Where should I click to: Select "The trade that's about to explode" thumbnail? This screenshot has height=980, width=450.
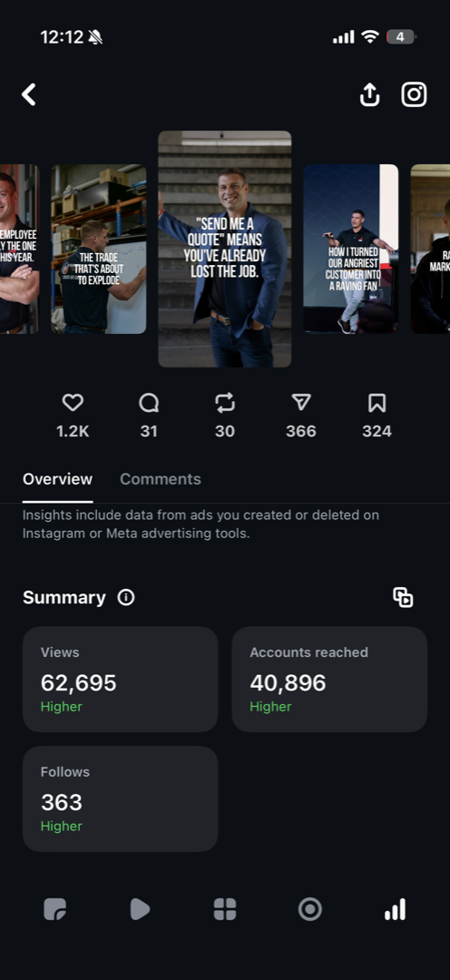coord(99,249)
